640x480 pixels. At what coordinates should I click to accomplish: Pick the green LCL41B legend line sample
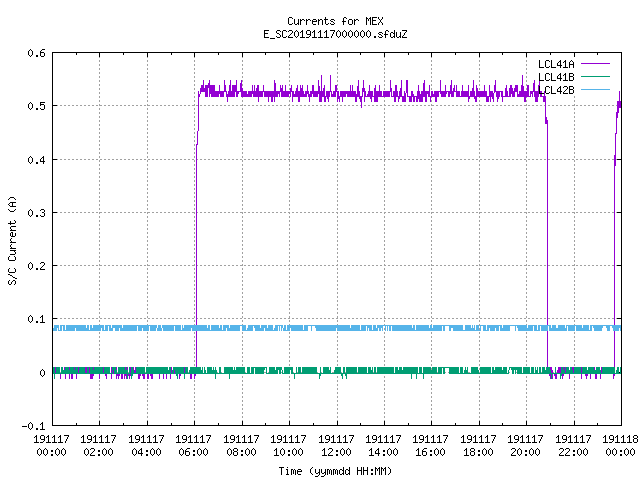(x=595, y=76)
